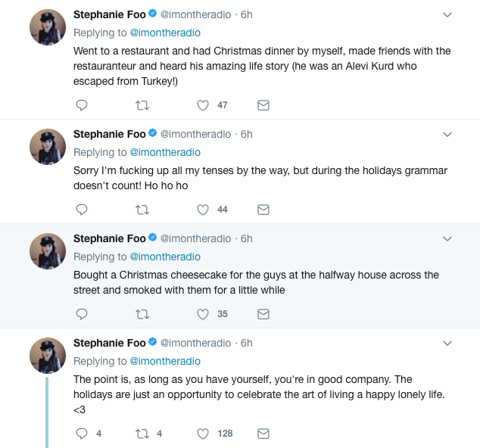
Task: Open the 6h timestamp on the last tweet
Action: click(x=246, y=343)
